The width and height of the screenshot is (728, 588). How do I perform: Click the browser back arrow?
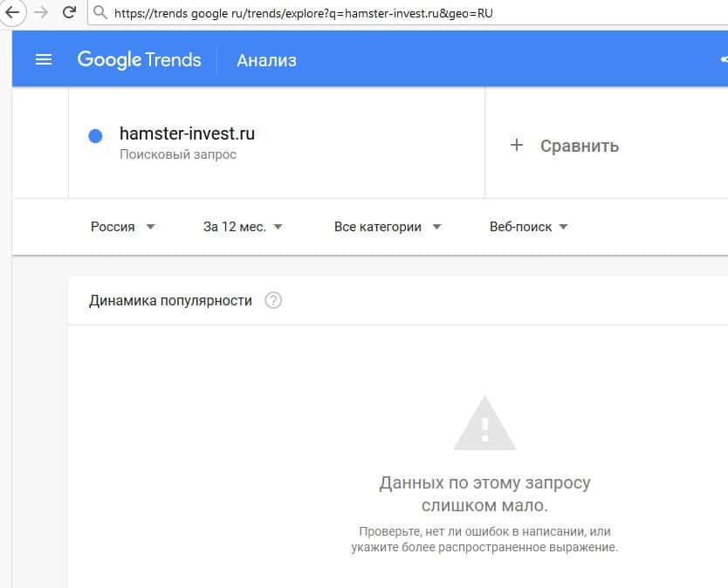pyautogui.click(x=12, y=13)
